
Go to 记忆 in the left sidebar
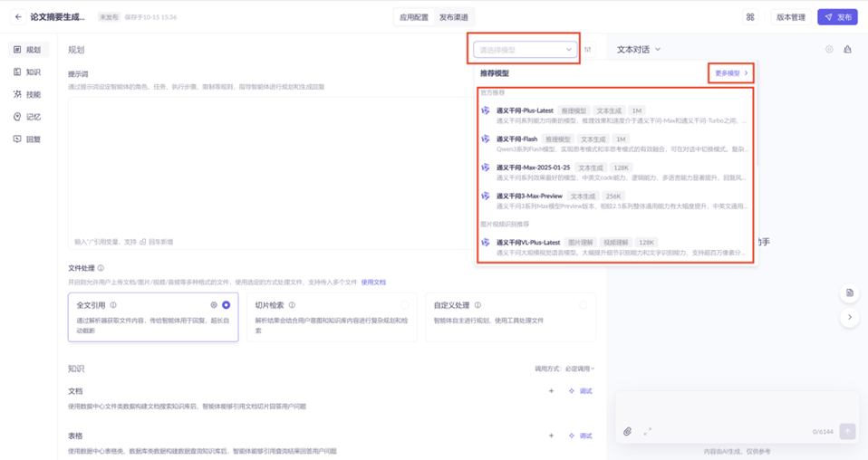28,117
